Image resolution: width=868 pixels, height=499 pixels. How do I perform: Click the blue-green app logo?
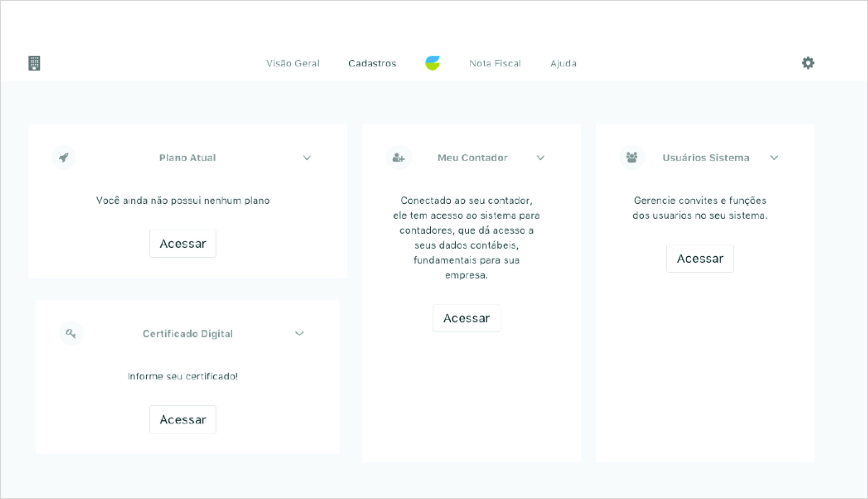tap(433, 63)
